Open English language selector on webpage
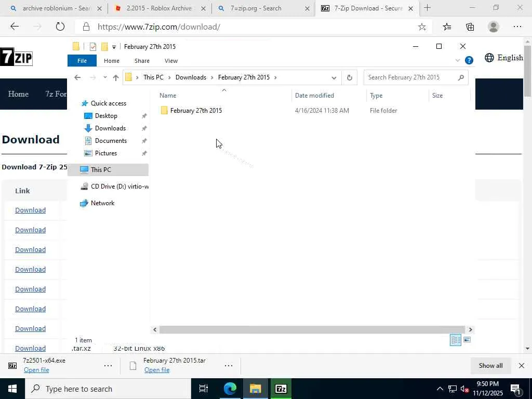 [x=504, y=58]
